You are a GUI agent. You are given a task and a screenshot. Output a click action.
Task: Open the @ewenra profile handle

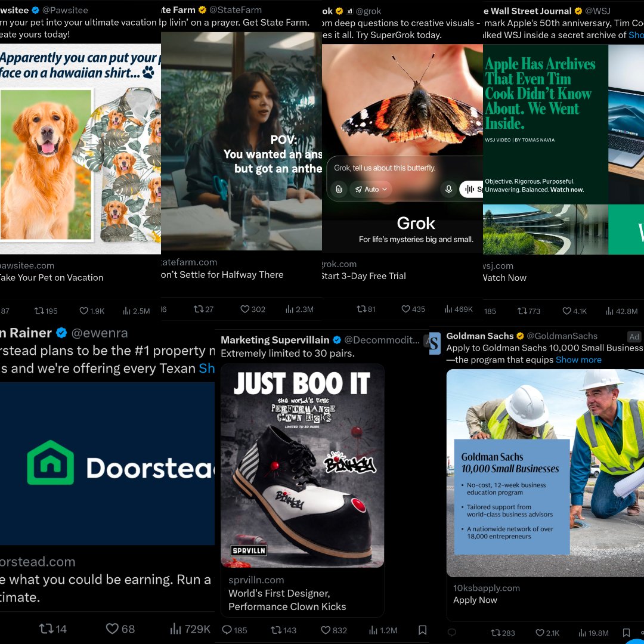tap(100, 333)
